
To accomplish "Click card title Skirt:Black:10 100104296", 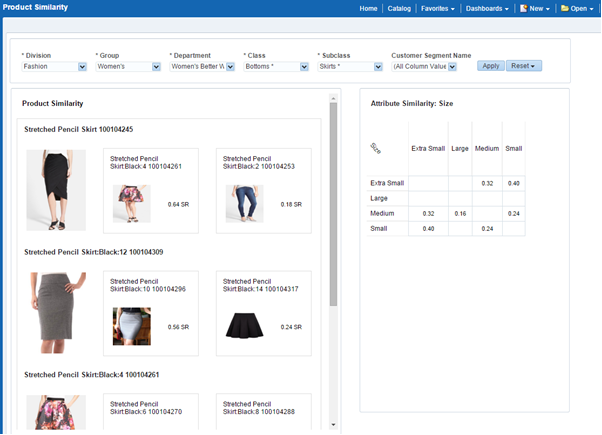I will [x=148, y=285].
